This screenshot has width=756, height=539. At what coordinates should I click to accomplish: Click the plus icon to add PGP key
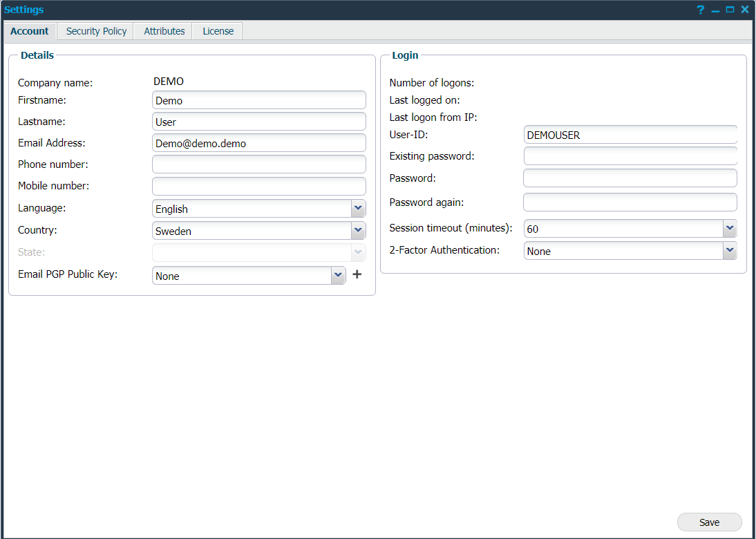pyautogui.click(x=357, y=274)
